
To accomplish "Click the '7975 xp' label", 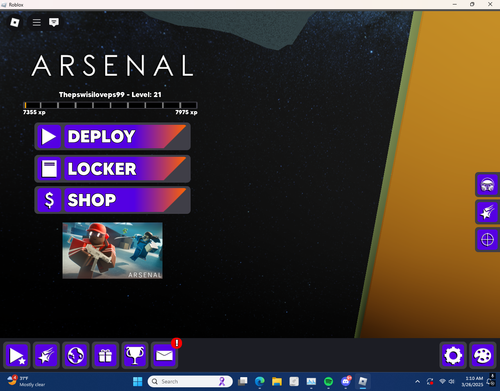I will [x=186, y=112].
